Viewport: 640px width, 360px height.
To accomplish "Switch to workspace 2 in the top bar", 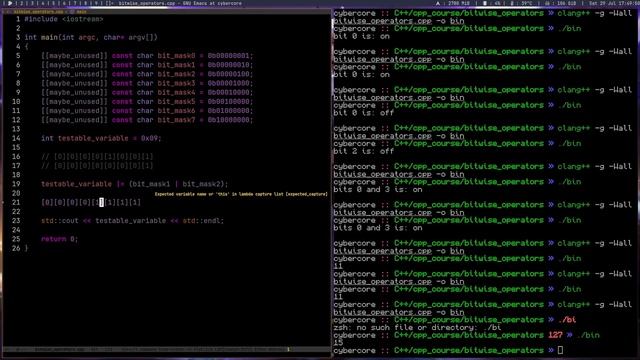I will [22, 3].
